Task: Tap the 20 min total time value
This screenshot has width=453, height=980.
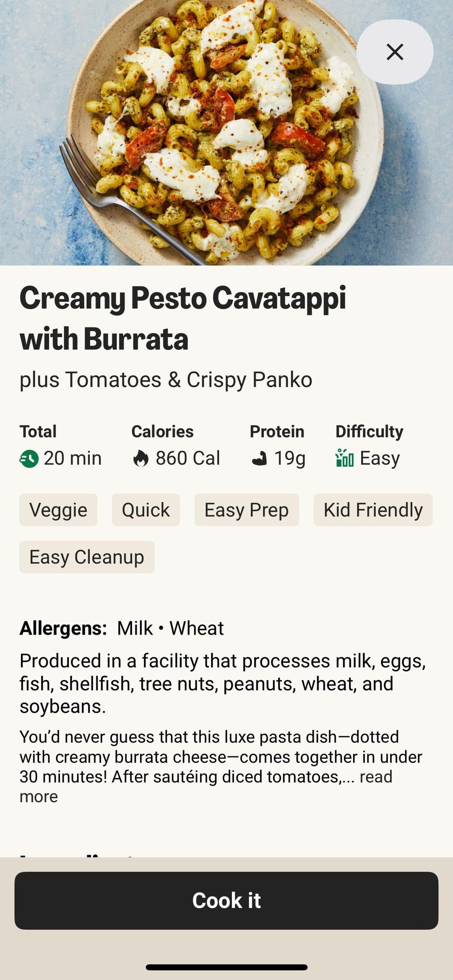Action: coord(73,458)
